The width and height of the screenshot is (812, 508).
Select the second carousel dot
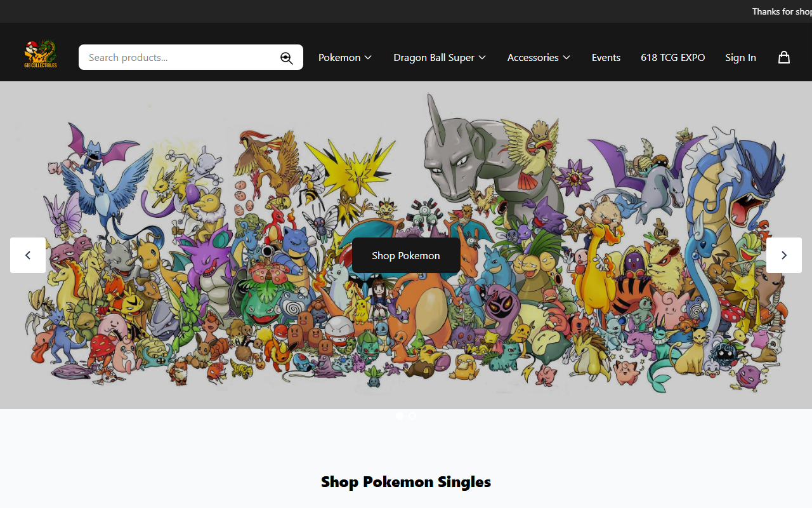pyautogui.click(x=412, y=415)
